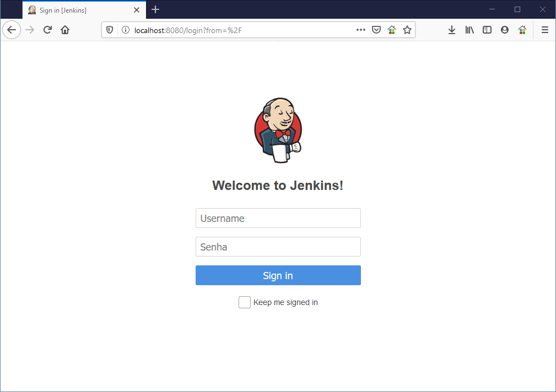Open the Firefox hamburger menu
Image resolution: width=556 pixels, height=392 pixels.
[544, 30]
